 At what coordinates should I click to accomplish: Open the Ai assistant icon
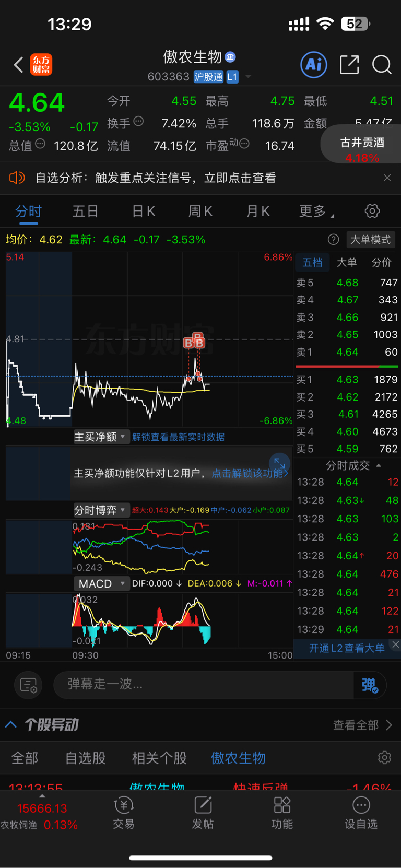pos(314,65)
